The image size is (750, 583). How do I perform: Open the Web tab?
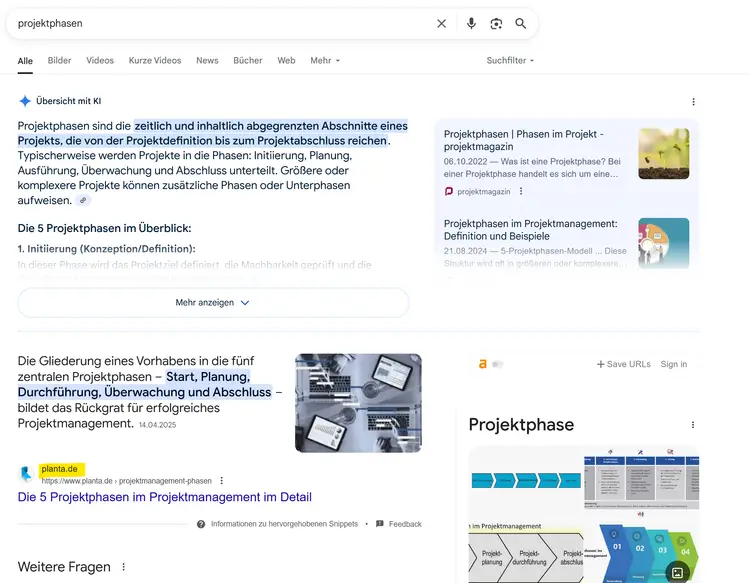[286, 61]
